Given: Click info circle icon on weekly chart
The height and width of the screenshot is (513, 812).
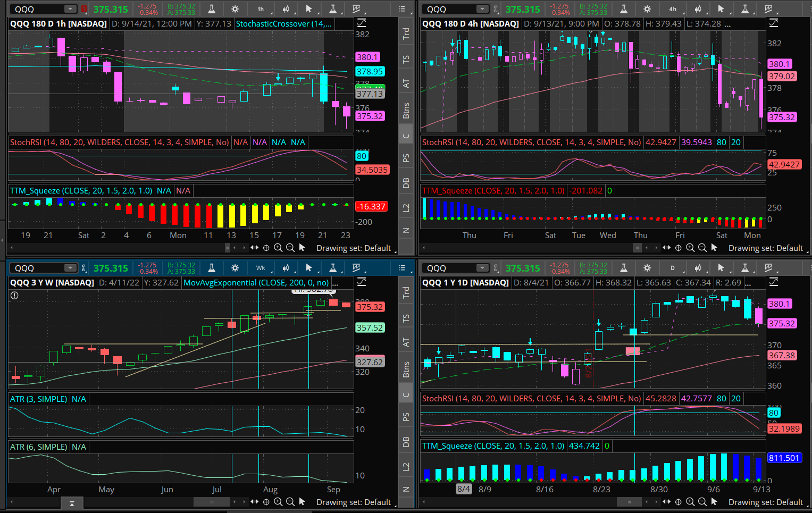Looking at the screenshot, I should click(x=14, y=296).
